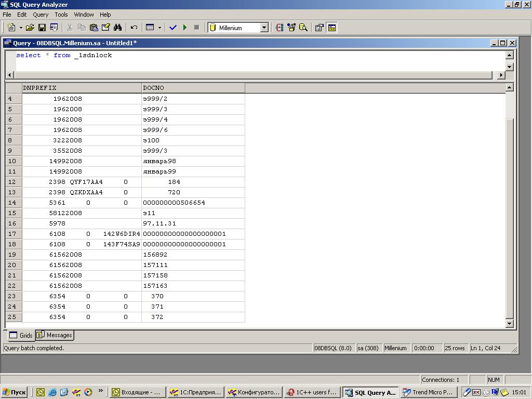Click the Find binoculars icon
The width and height of the screenshot is (532, 399).
tap(118, 28)
